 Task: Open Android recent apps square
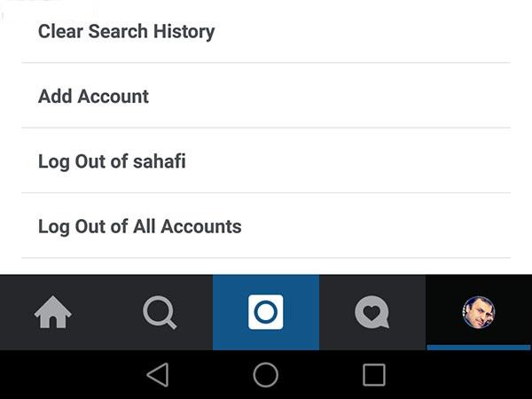coord(374,374)
